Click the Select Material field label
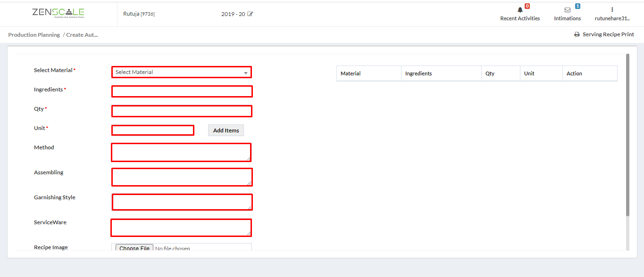 tap(53, 70)
